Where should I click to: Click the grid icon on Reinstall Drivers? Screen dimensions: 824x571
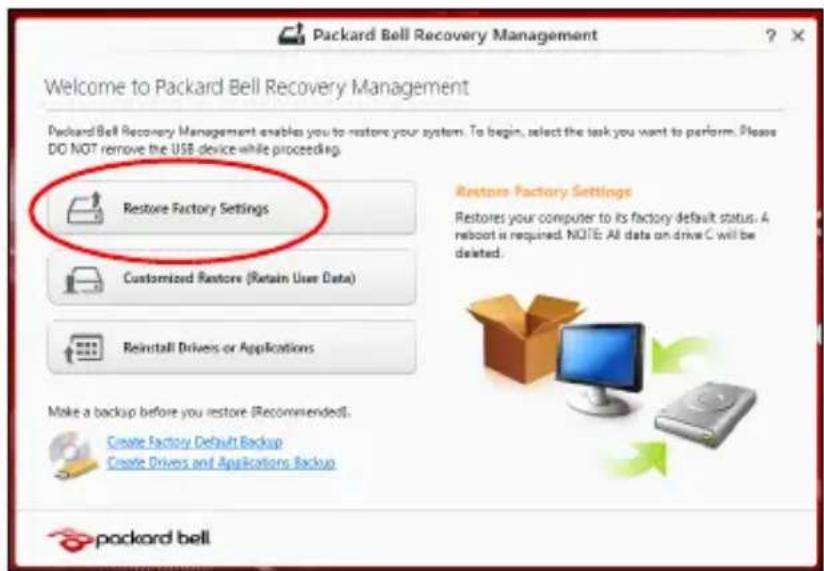84,348
